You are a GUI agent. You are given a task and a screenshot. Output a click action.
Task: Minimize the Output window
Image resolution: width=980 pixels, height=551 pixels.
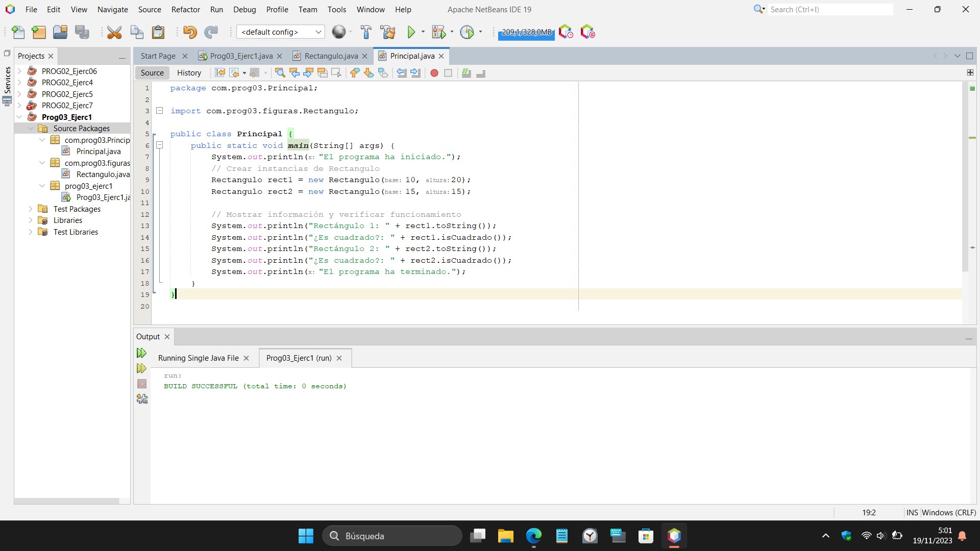(969, 338)
